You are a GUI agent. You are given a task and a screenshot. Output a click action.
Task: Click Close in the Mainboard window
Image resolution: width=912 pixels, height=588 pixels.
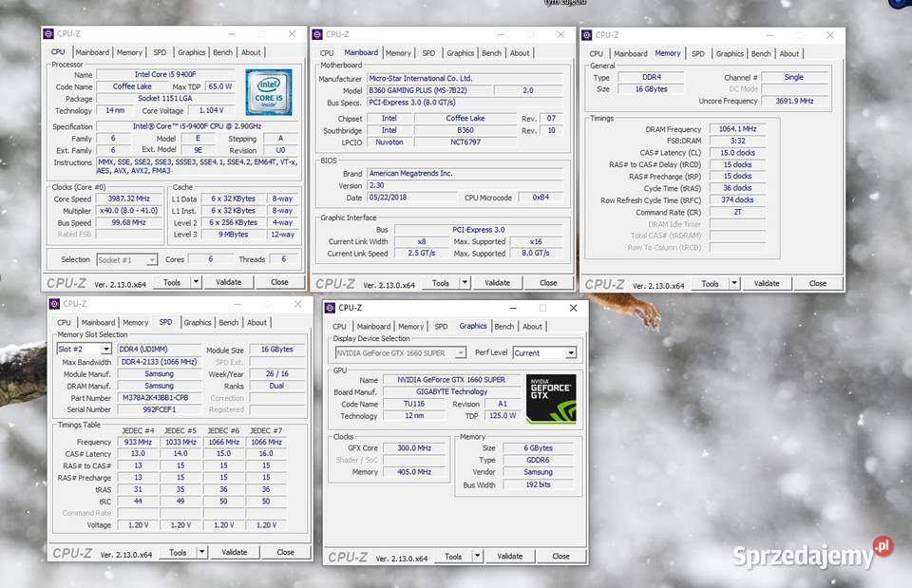[547, 282]
